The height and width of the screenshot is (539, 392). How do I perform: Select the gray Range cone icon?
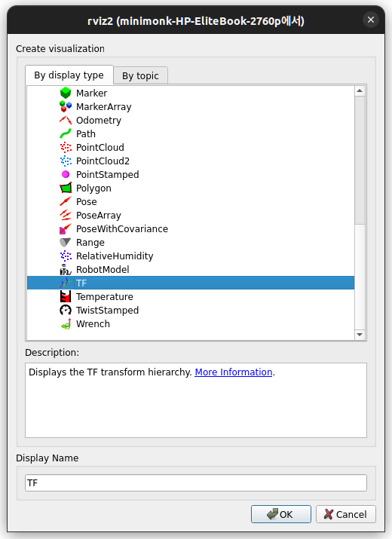(66, 242)
